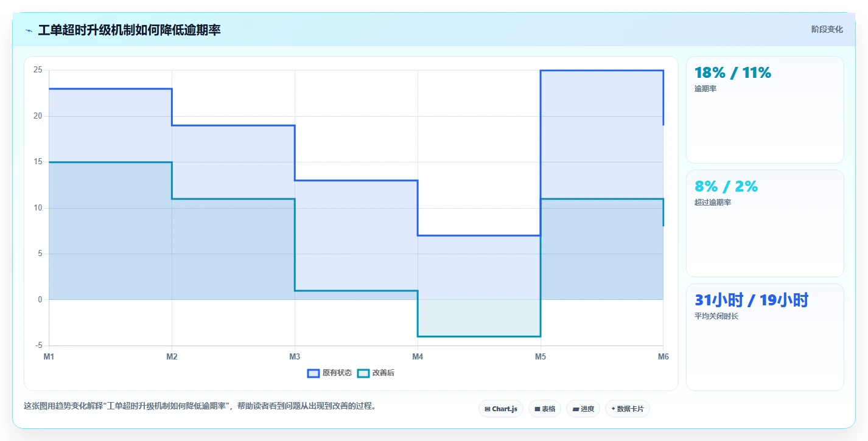Click the 原有状态 legend label

pyautogui.click(x=337, y=373)
